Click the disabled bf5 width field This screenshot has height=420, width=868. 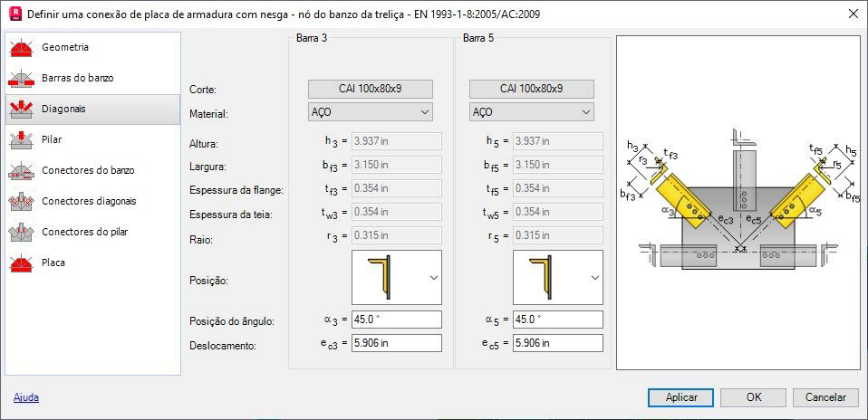coord(558,165)
